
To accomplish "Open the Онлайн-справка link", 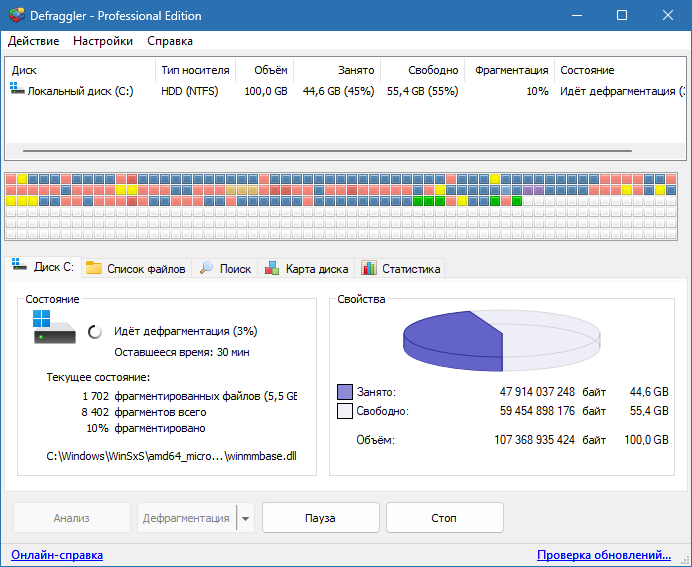I will (x=57, y=555).
